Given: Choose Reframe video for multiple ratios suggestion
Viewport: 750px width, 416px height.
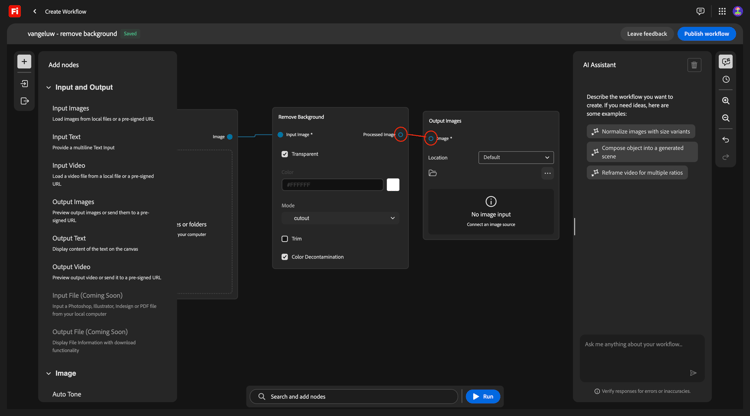Looking at the screenshot, I should [x=637, y=173].
